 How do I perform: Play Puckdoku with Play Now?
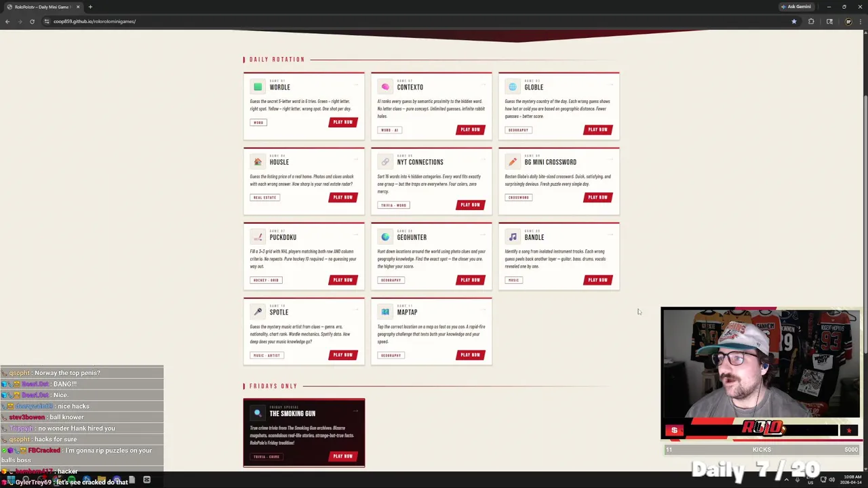(342, 280)
